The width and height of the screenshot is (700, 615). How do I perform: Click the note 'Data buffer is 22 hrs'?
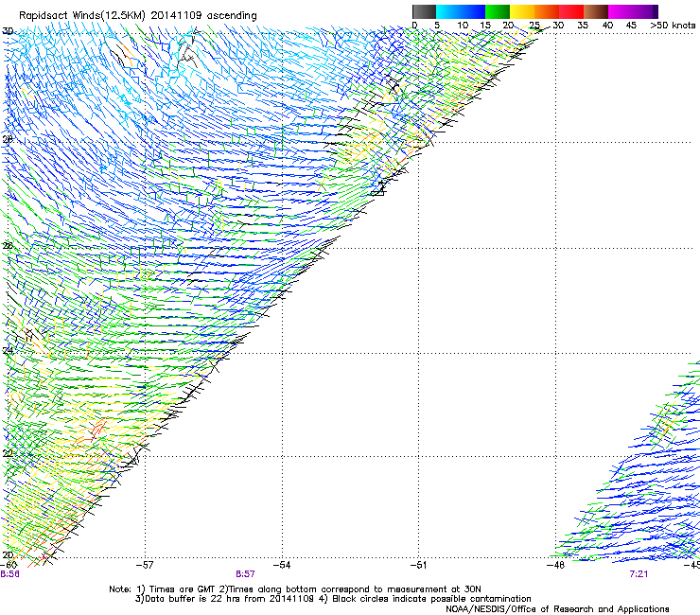tap(189, 599)
